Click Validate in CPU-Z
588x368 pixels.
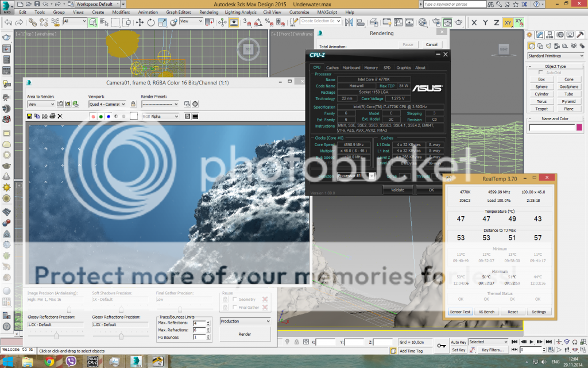coord(397,190)
